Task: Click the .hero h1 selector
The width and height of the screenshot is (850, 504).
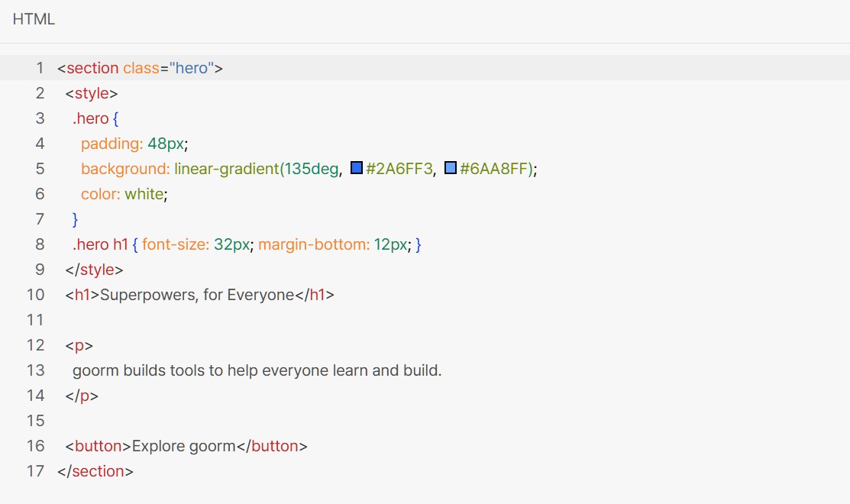Action: pos(100,244)
